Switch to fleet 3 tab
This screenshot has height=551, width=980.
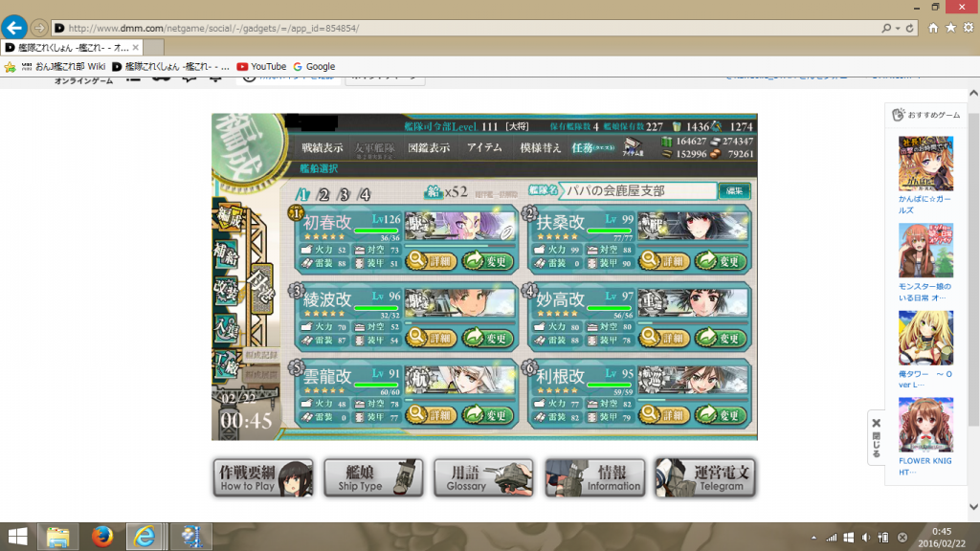pyautogui.click(x=345, y=194)
